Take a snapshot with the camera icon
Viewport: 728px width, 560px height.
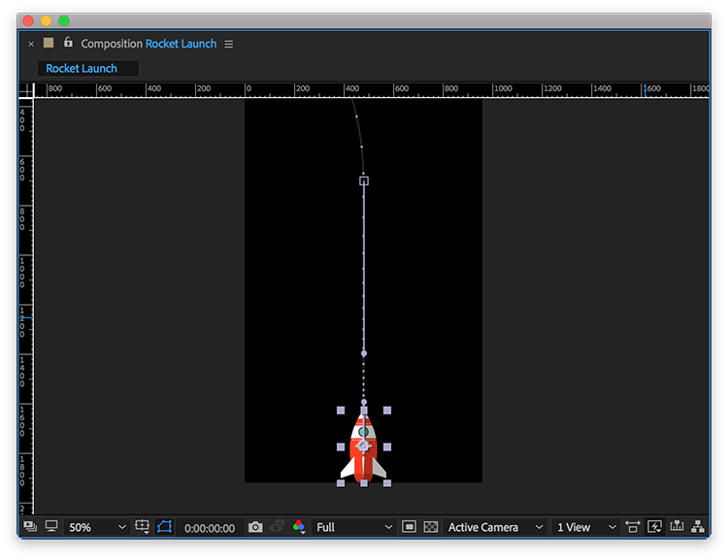255,527
